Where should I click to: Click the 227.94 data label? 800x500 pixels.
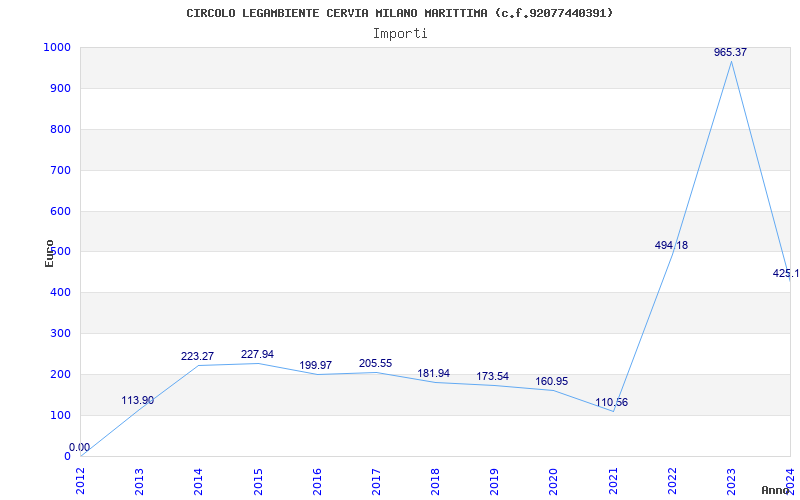pos(257,354)
